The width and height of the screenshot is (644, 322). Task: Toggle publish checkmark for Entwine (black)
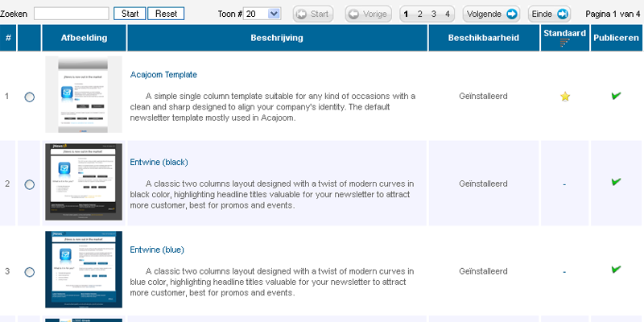click(x=616, y=182)
